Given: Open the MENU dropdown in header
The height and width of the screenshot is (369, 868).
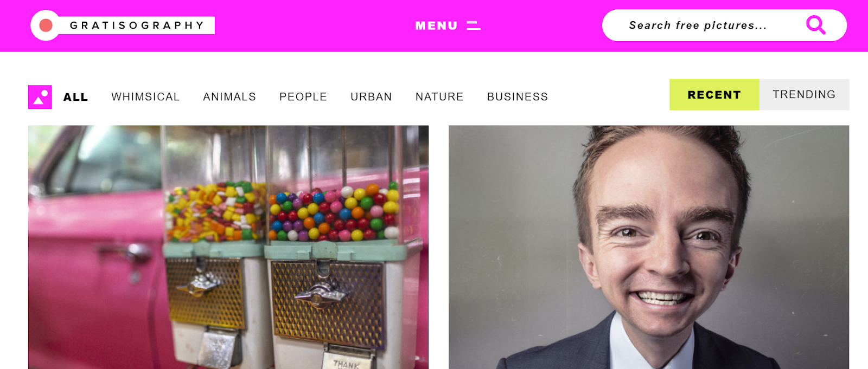Looking at the screenshot, I should pyautogui.click(x=448, y=25).
